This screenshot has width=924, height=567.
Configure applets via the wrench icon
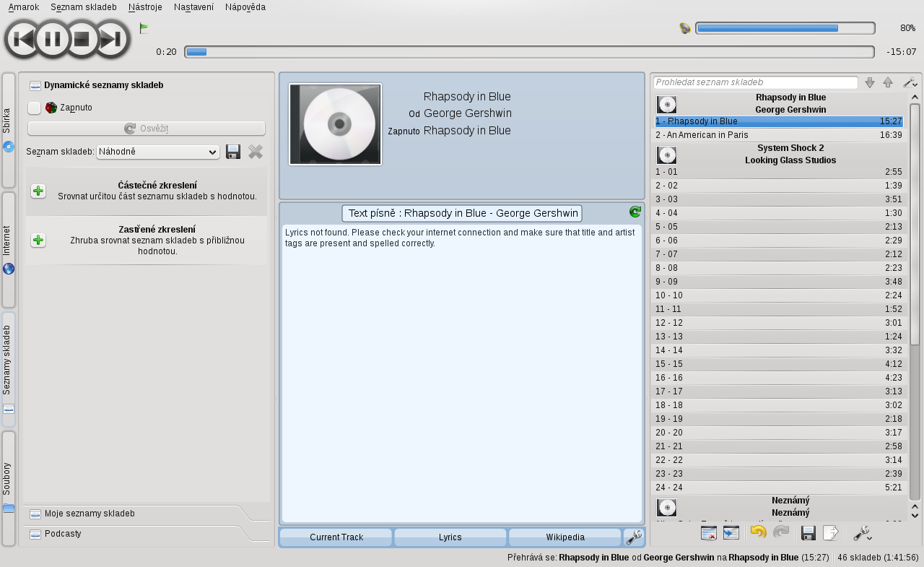(x=633, y=537)
